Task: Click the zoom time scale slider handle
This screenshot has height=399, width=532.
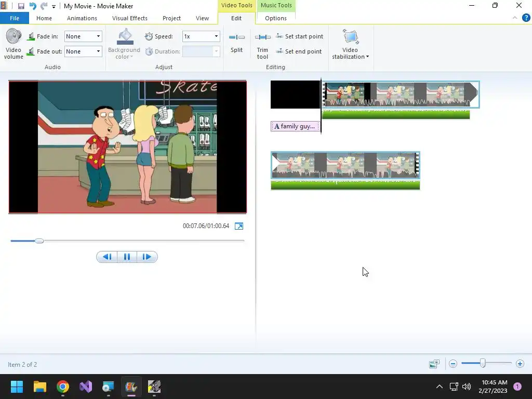Action: pos(483,363)
